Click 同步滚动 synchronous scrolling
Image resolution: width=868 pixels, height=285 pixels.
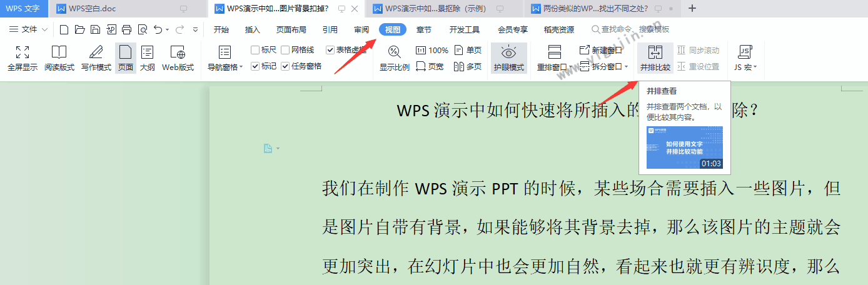[x=699, y=51]
